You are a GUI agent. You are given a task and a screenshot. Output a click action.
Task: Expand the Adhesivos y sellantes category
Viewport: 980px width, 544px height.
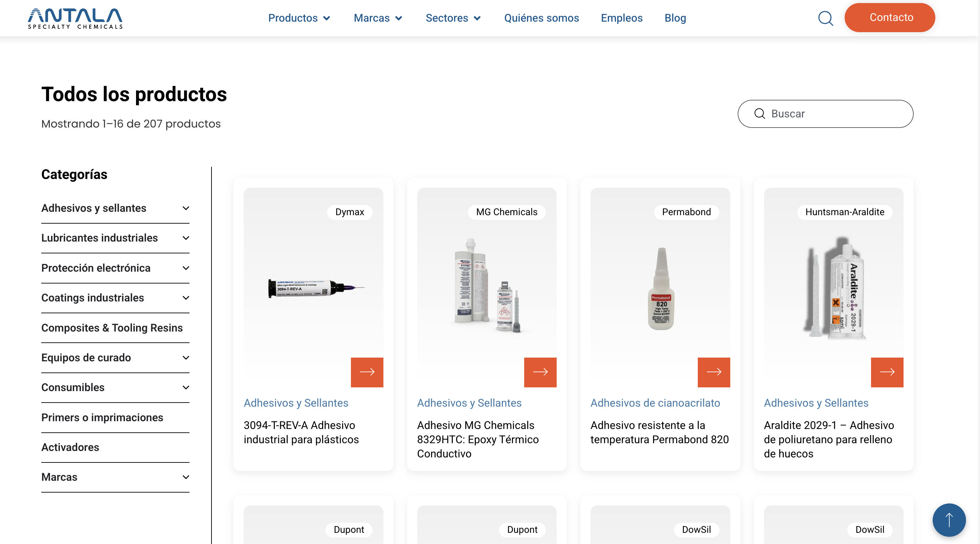(x=186, y=208)
